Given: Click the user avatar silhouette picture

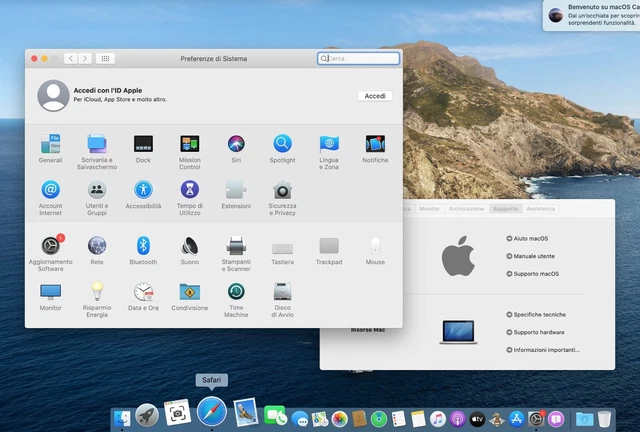Looking at the screenshot, I should pyautogui.click(x=53, y=96).
